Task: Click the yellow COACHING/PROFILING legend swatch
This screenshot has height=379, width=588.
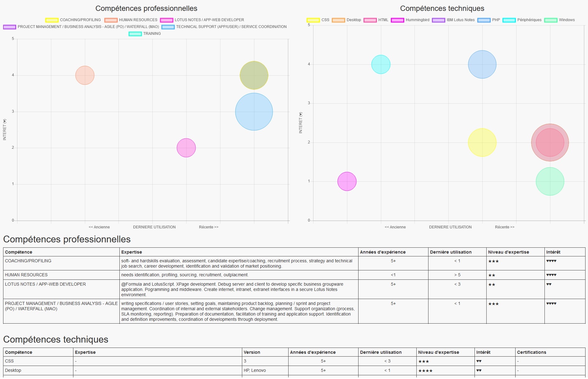Action: [52, 20]
